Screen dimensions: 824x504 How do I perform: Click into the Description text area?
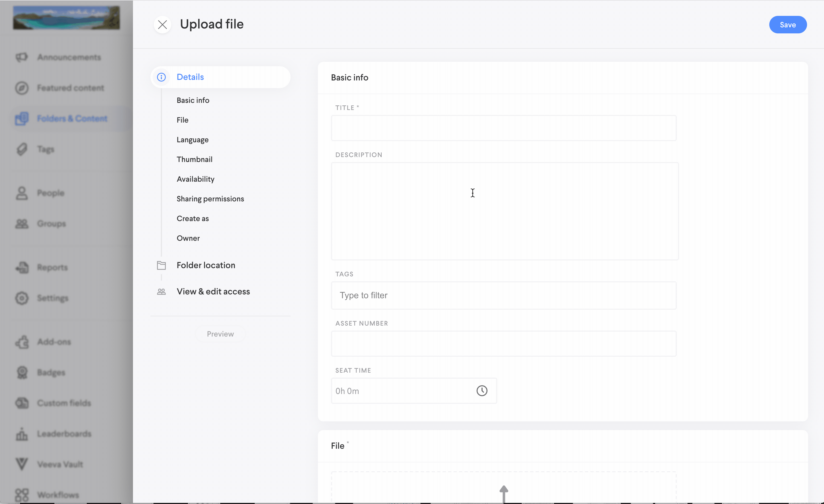tap(504, 211)
